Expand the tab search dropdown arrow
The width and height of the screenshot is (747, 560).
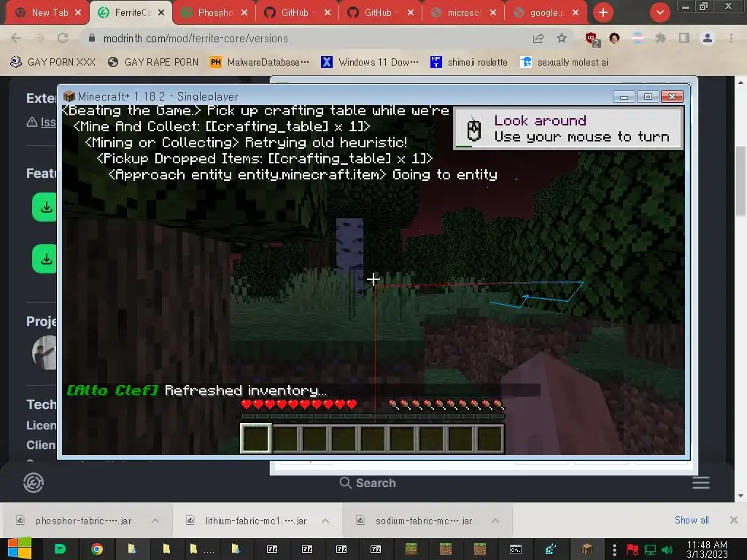(659, 12)
